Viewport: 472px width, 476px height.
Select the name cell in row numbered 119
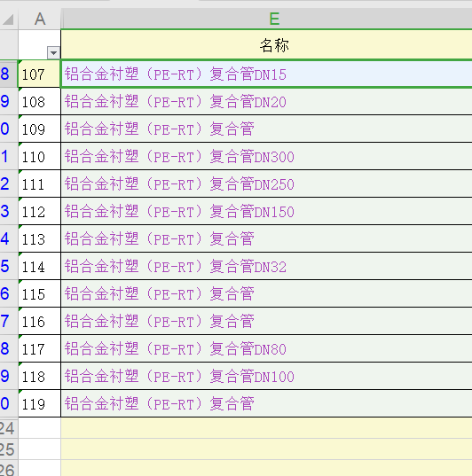click(x=266, y=403)
